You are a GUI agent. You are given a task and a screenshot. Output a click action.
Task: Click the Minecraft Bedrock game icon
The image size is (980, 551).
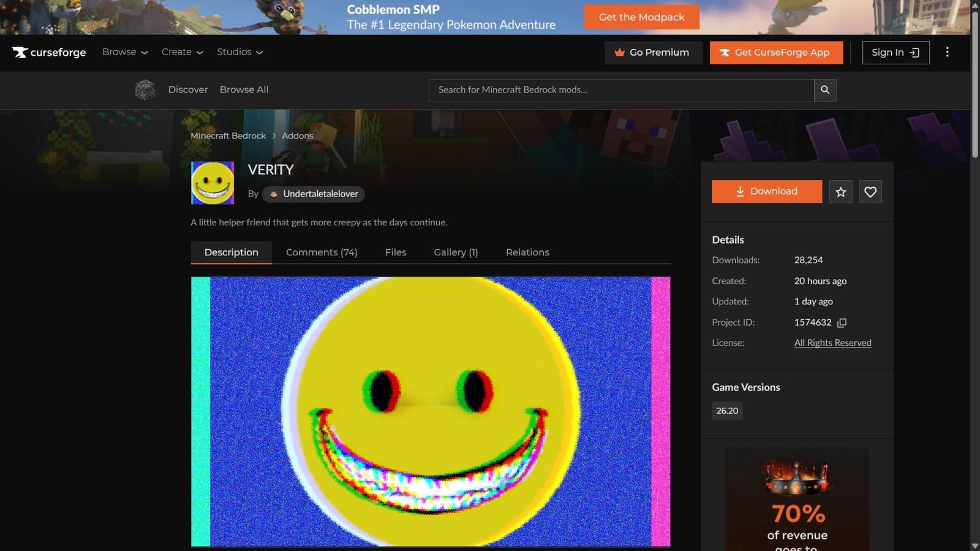tap(145, 90)
